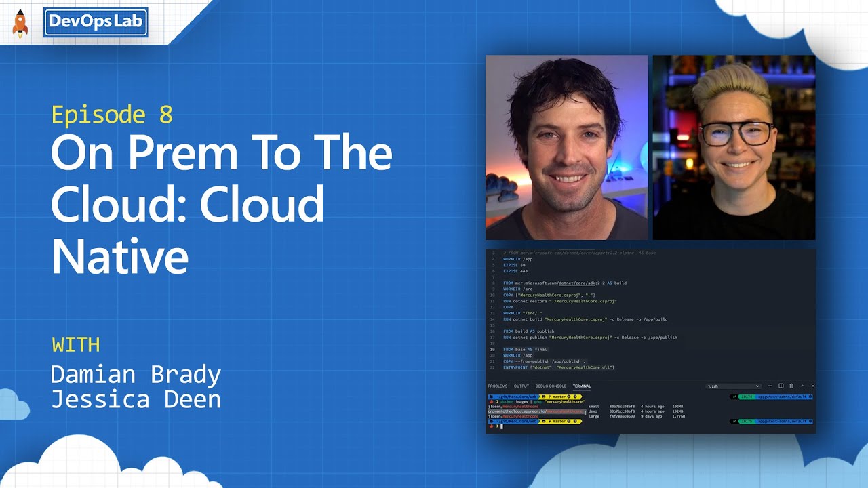Image resolution: width=868 pixels, height=488 pixels.
Task: Click 'onpremtothecloud.azurecr.io' terminal row
Action: click(536, 411)
